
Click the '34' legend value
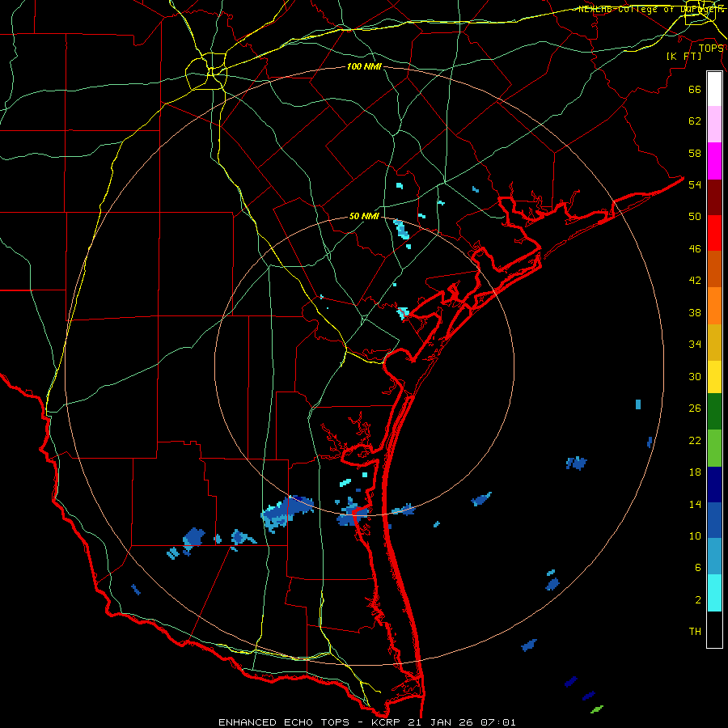coord(695,344)
